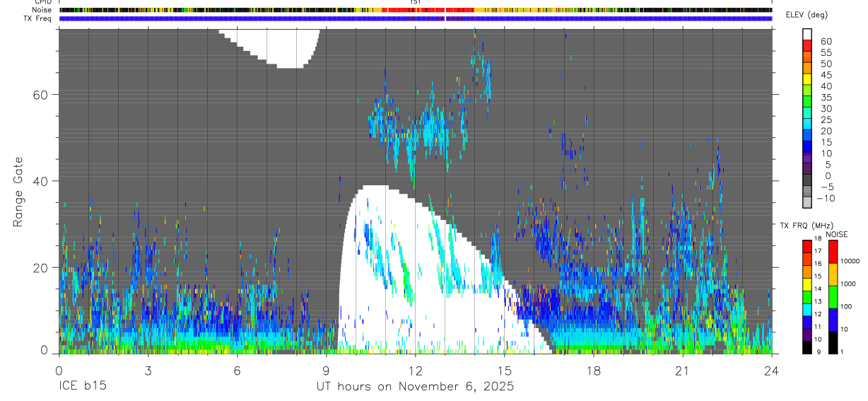Click the '151' CPID value above the plot
The width and height of the screenshot is (868, 401).
pyautogui.click(x=415, y=2)
